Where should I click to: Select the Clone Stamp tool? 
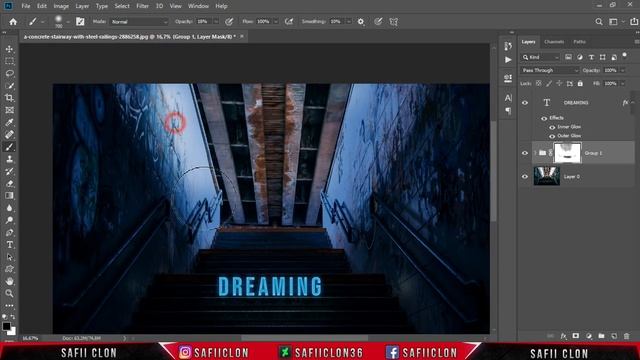[9, 159]
